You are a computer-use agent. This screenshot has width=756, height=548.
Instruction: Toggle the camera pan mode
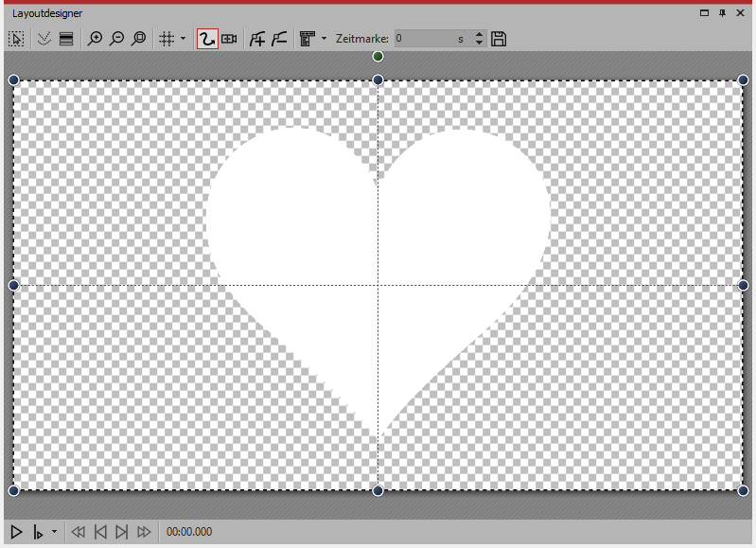coord(229,39)
